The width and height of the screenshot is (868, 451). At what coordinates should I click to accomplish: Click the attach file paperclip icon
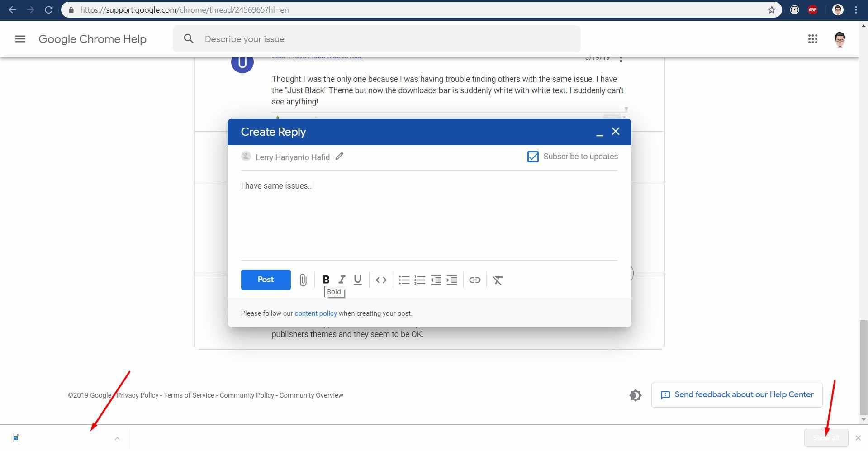pos(303,280)
